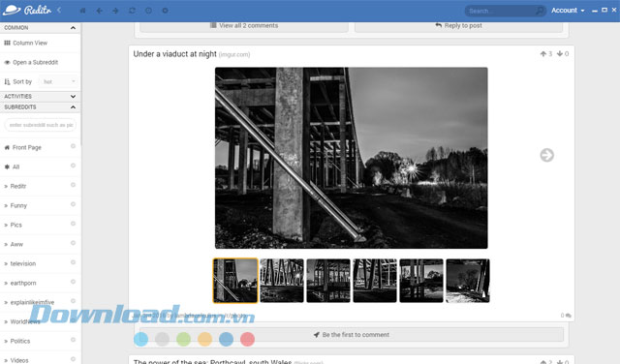This screenshot has width=620, height=364.
Task: Open the Sort by dropdown
Action: point(58,81)
